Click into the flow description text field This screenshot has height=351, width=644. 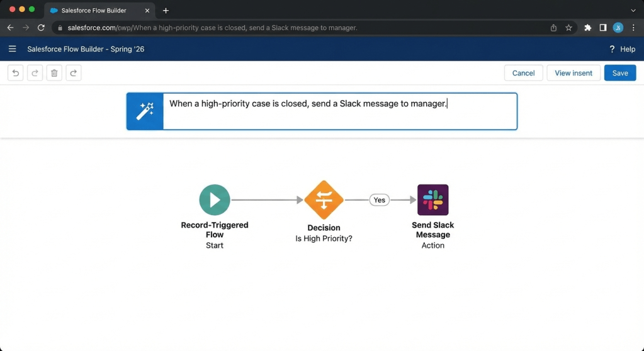pyautogui.click(x=340, y=111)
